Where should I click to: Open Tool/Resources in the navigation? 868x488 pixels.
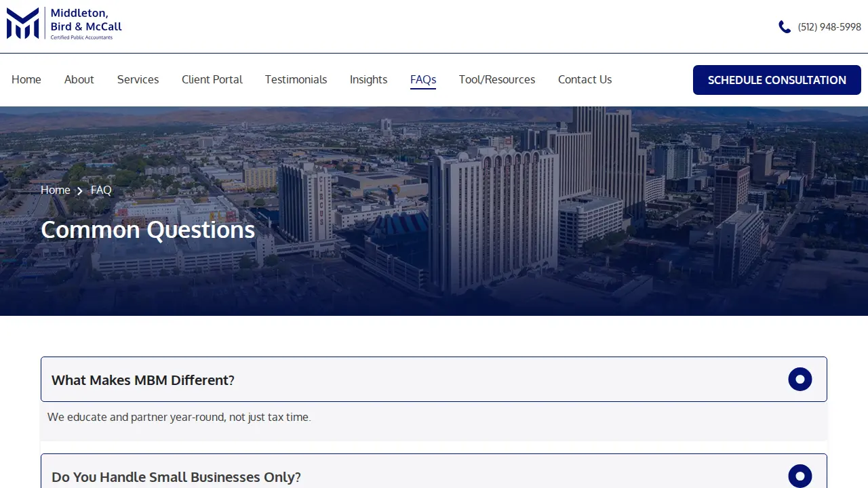click(x=497, y=80)
